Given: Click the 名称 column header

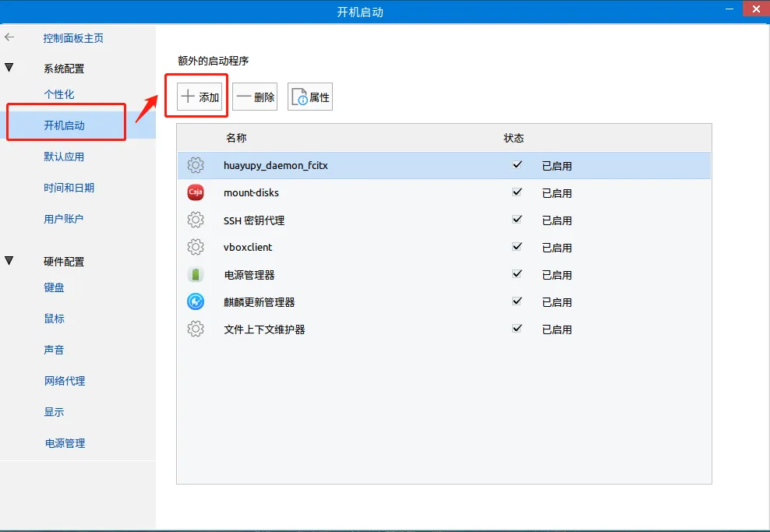Looking at the screenshot, I should coord(236,138).
